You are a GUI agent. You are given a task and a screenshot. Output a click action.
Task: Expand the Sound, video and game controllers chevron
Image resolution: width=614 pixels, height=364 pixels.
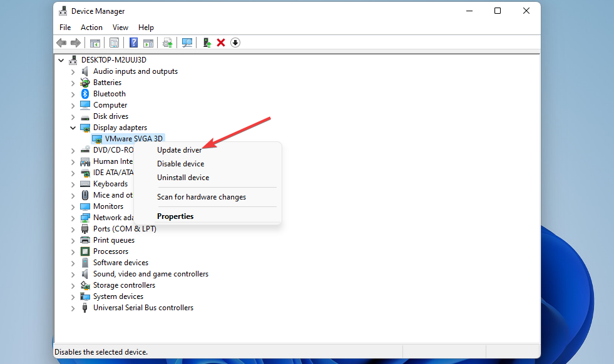click(73, 275)
